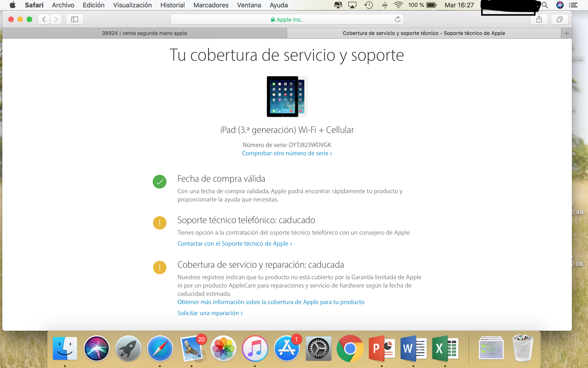Open Spotlight search magnifier in menu bar
Image resolution: width=588 pixels, height=368 pixels.
point(545,5)
